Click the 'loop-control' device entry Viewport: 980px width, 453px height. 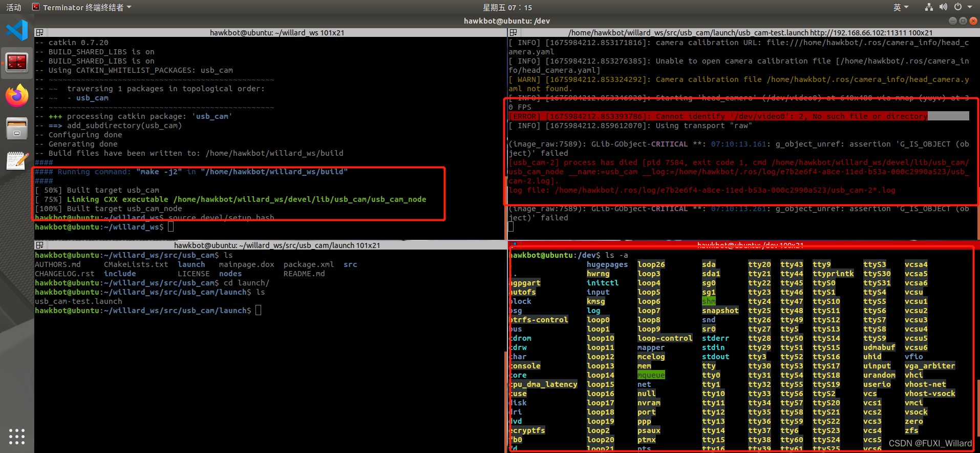click(x=665, y=338)
